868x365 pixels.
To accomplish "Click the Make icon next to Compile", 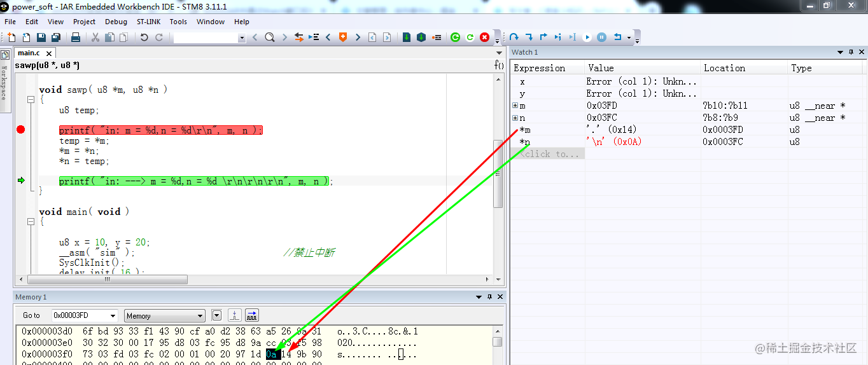I will 421,38.
